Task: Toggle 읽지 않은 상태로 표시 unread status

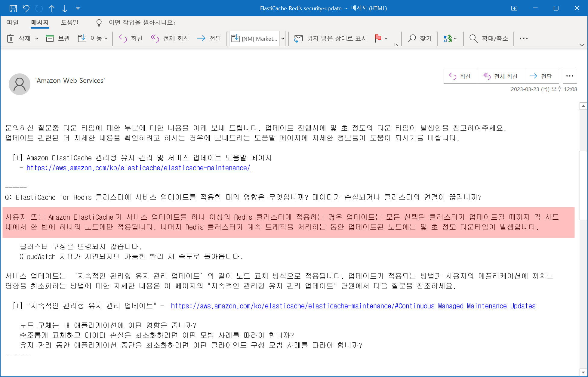Action: [331, 39]
